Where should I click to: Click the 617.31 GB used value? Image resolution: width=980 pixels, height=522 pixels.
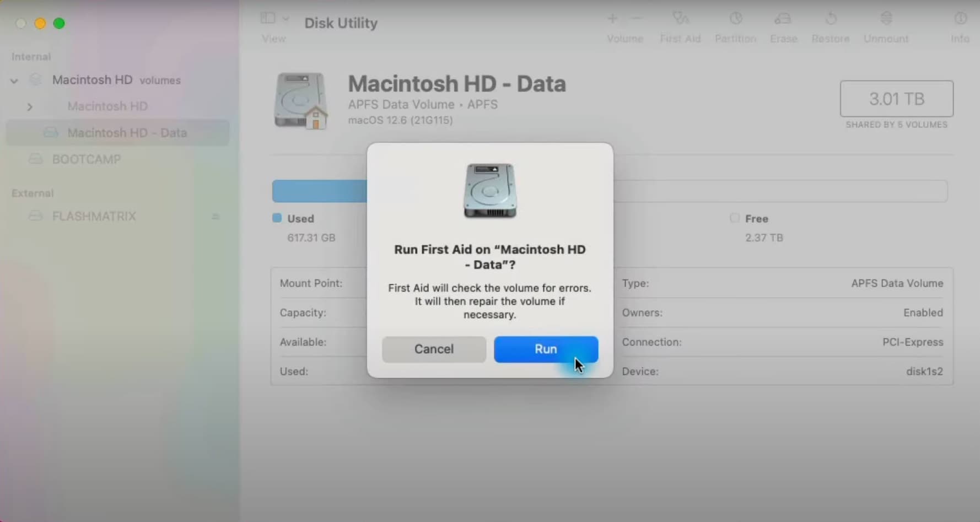311,238
